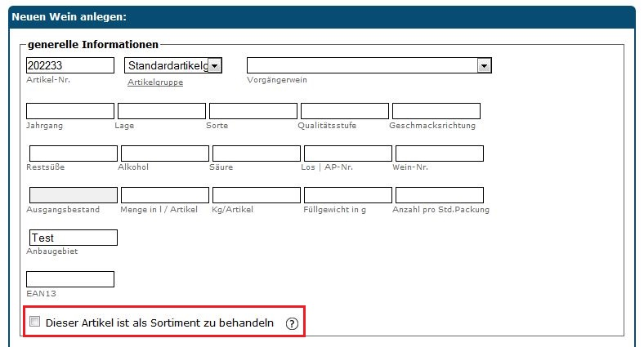Focus the Los | AP-Nr. field
The height and width of the screenshot is (347, 644).
(348, 153)
